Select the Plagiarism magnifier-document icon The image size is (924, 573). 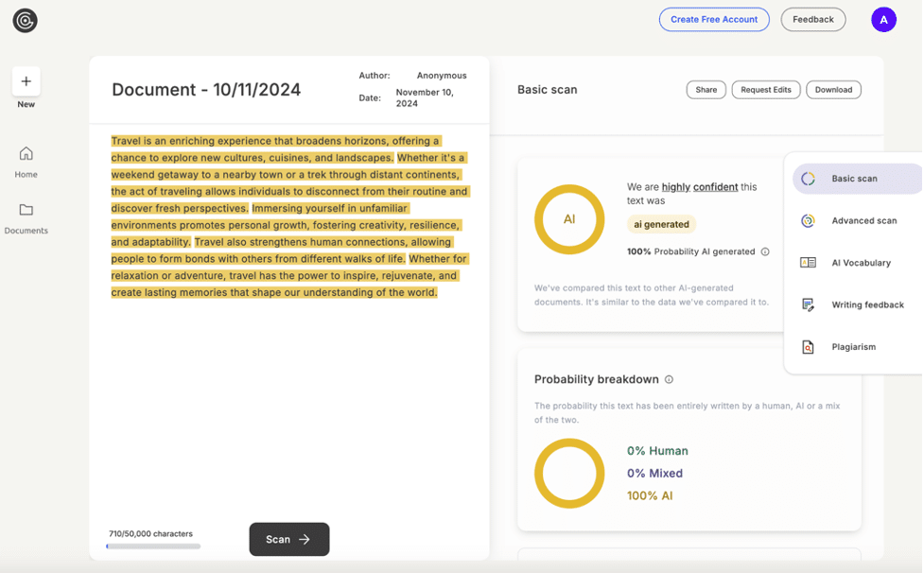point(808,347)
